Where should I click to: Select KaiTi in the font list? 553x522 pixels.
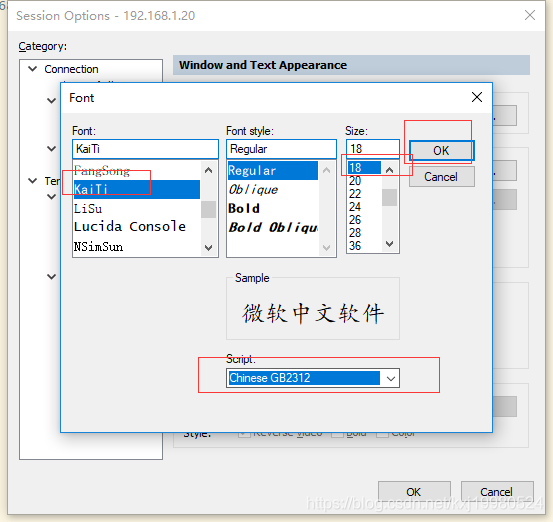pyautogui.click(x=136, y=189)
